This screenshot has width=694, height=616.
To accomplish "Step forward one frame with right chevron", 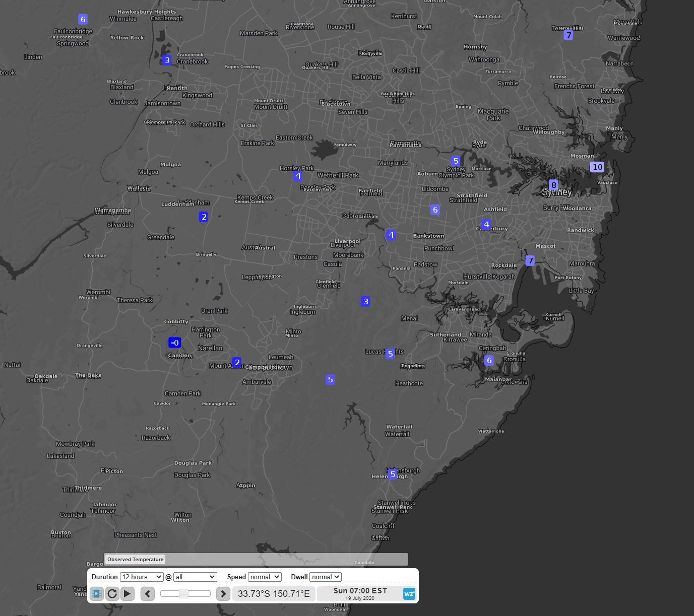I will [223, 594].
